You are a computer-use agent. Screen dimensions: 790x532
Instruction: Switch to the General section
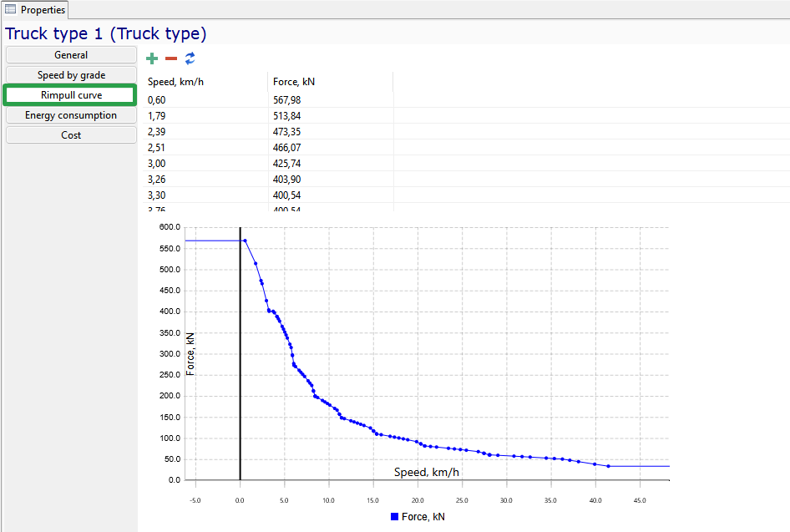[71, 55]
